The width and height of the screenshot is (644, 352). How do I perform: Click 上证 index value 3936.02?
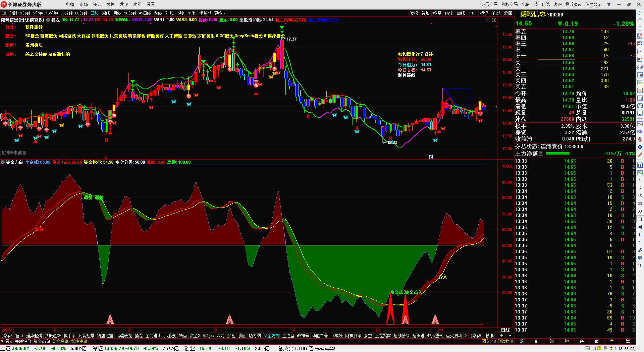(x=21, y=348)
